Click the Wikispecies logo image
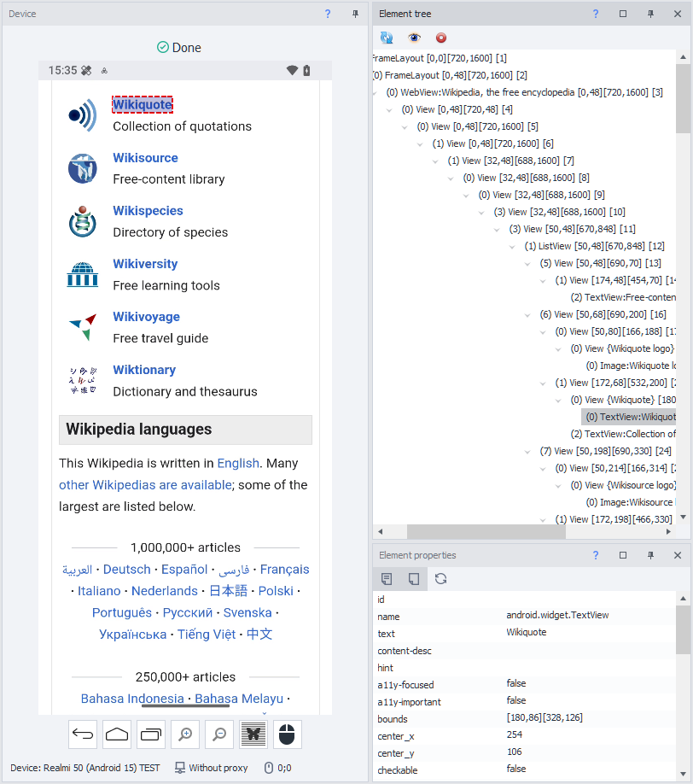The width and height of the screenshot is (693, 784). pyautogui.click(x=83, y=221)
